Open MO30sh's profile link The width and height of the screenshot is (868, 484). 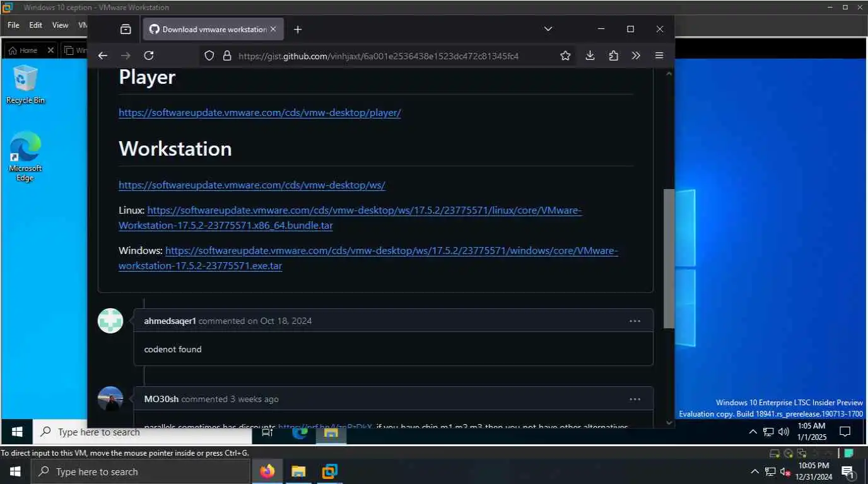[161, 399]
